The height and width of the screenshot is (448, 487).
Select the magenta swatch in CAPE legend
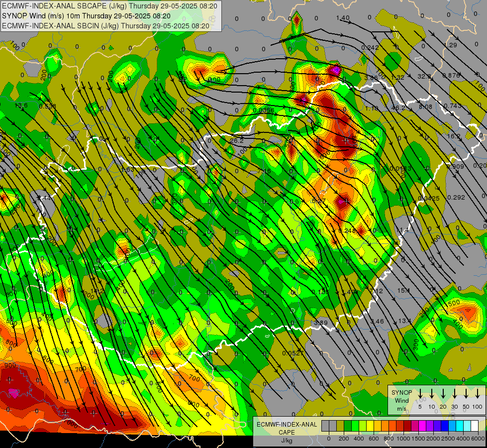pyautogui.click(x=422, y=426)
